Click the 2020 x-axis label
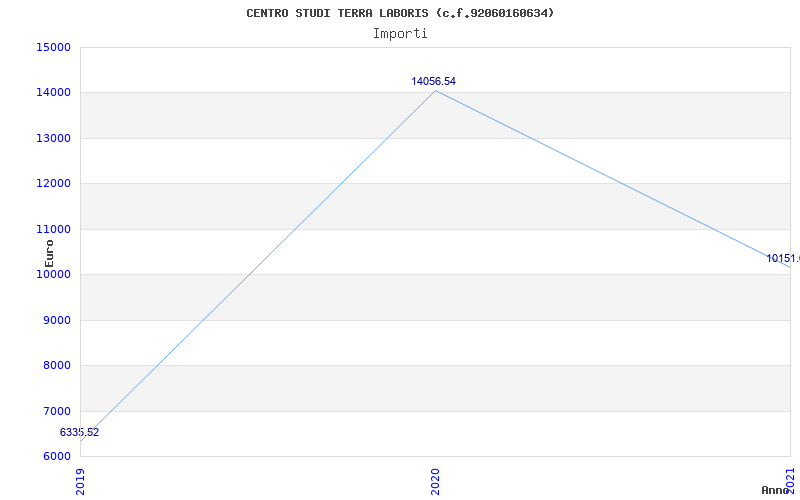800x500 pixels. pyautogui.click(x=435, y=481)
